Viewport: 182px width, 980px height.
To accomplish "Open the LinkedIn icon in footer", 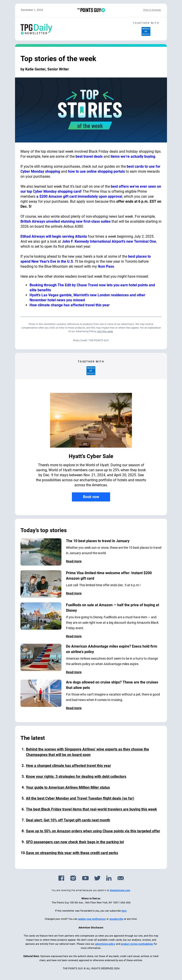I will (x=109, y=878).
